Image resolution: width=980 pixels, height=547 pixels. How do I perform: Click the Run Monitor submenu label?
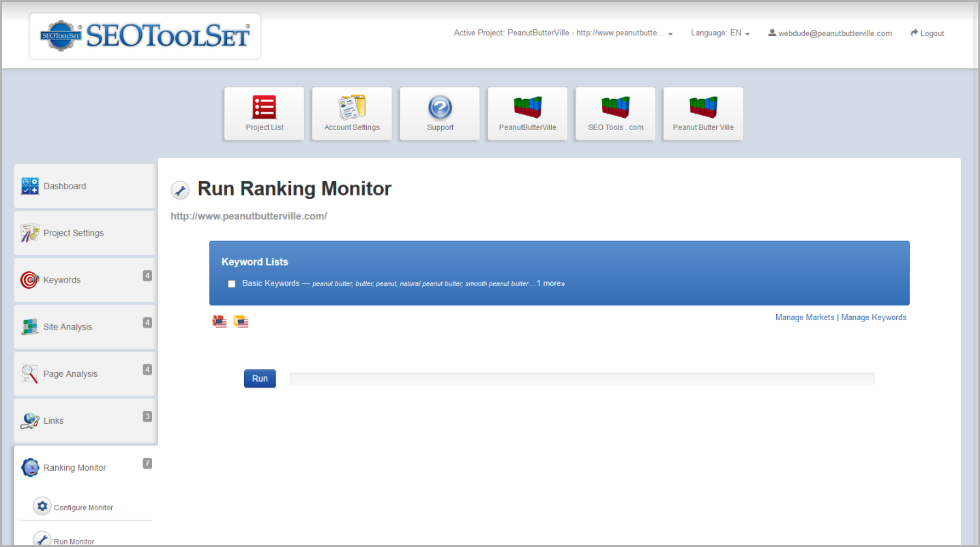(74, 541)
